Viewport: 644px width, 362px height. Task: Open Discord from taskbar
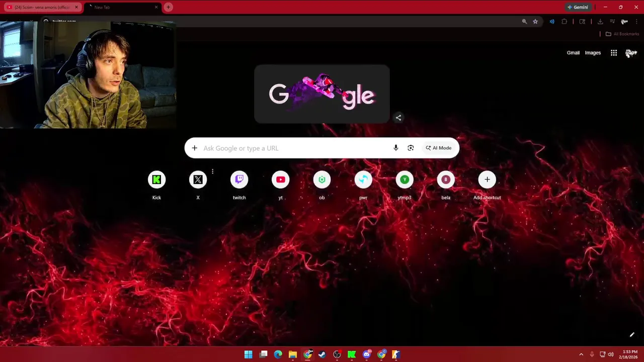367,354
